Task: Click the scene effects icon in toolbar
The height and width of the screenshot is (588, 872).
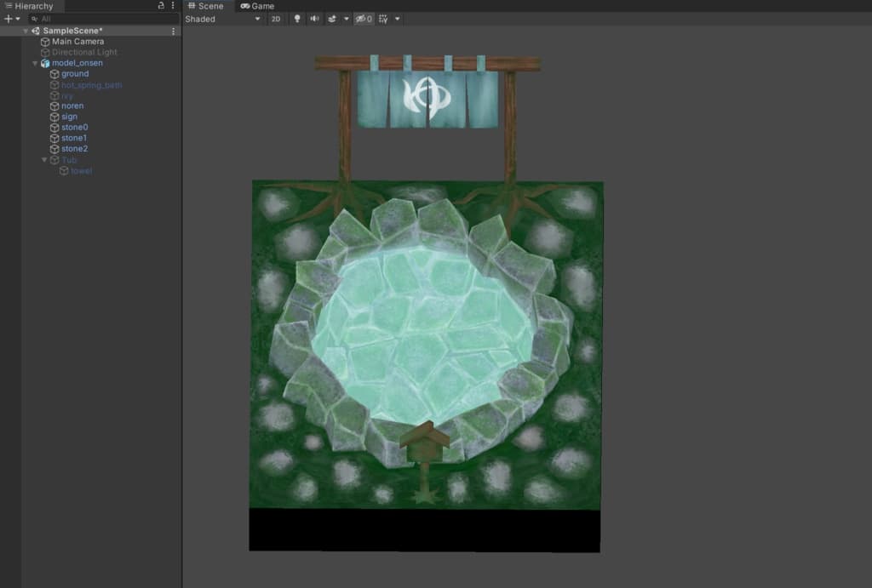Action: coord(332,19)
